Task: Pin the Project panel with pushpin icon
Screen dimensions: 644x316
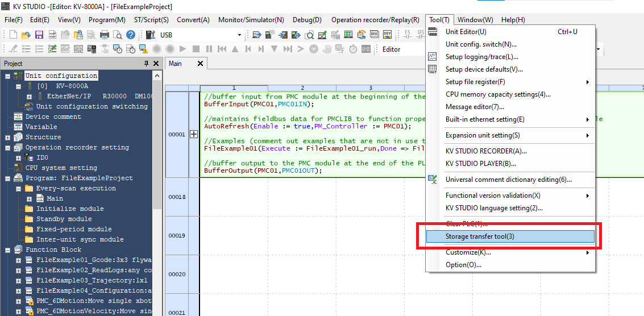Action: point(146,64)
